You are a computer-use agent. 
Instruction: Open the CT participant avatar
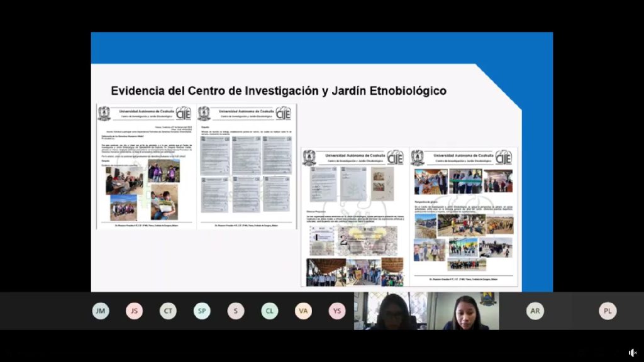(168, 311)
